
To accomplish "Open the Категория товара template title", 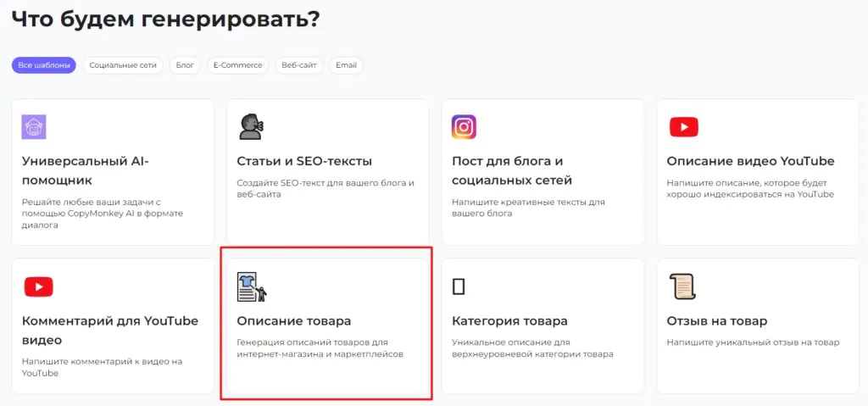I will point(509,320).
